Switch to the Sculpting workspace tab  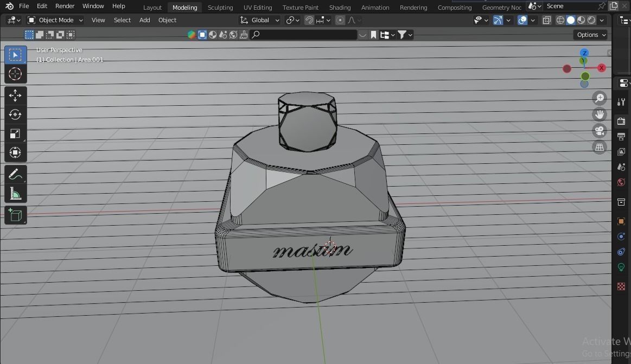pyautogui.click(x=220, y=7)
